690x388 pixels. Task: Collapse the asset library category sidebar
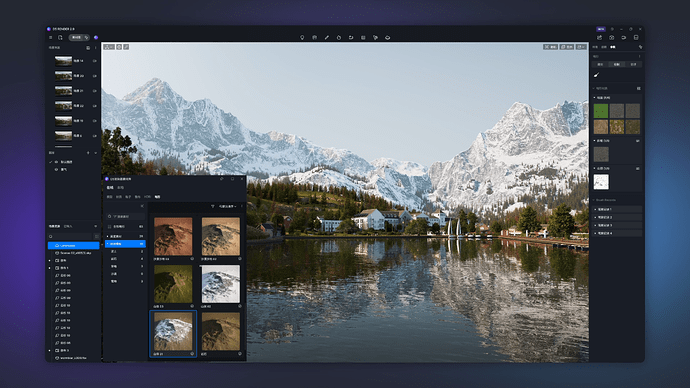click(x=142, y=206)
